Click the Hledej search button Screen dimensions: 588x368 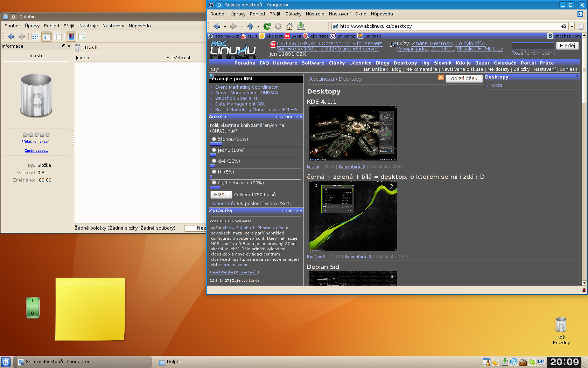pyautogui.click(x=567, y=46)
